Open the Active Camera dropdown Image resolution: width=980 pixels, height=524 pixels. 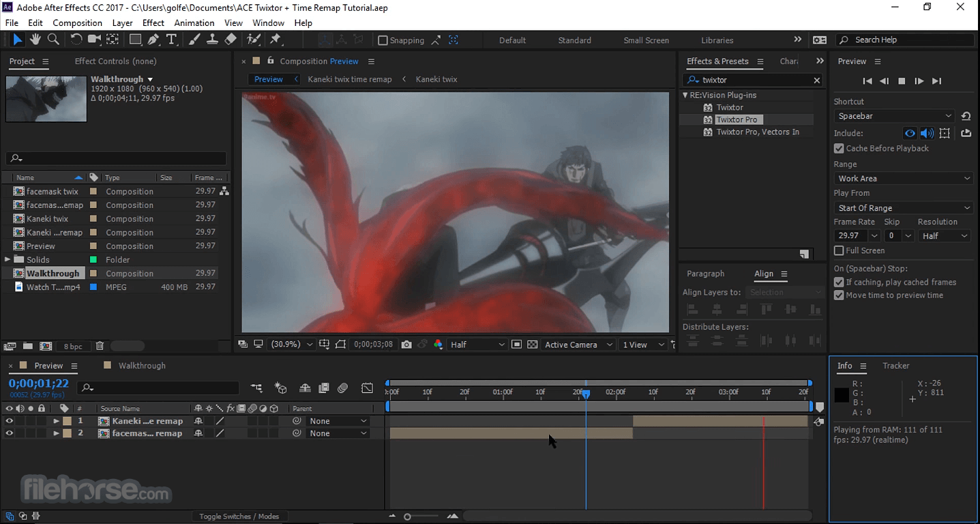pyautogui.click(x=578, y=344)
